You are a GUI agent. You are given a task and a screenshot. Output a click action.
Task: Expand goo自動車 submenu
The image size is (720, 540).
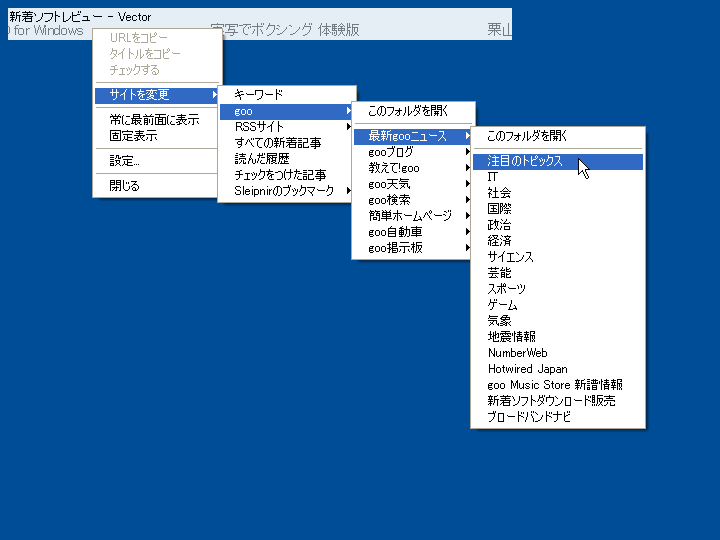tap(413, 232)
